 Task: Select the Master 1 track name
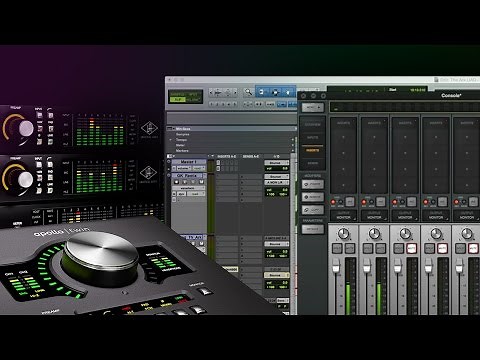click(189, 162)
